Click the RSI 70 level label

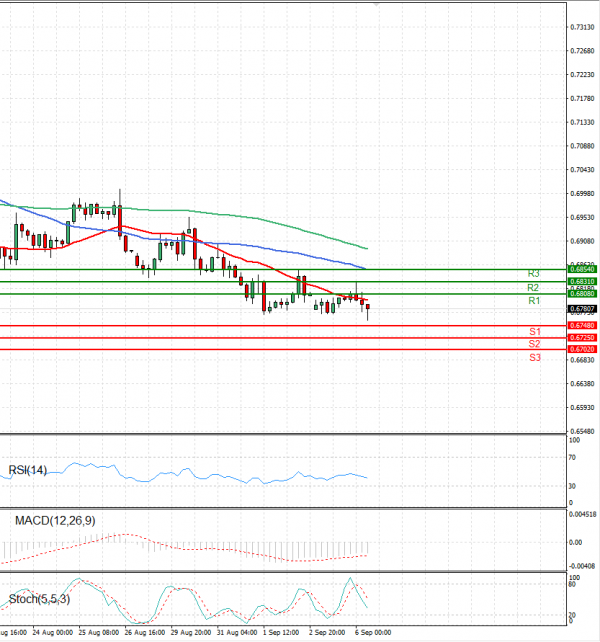(x=572, y=458)
